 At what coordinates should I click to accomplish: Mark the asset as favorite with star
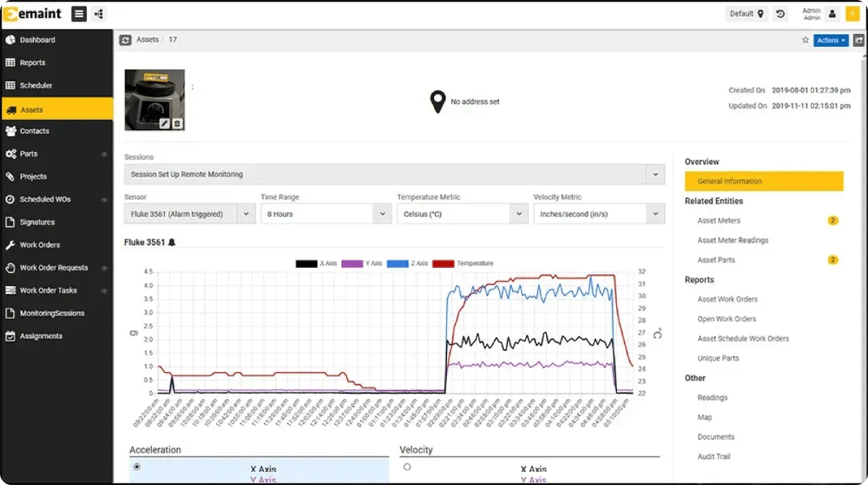(805, 41)
